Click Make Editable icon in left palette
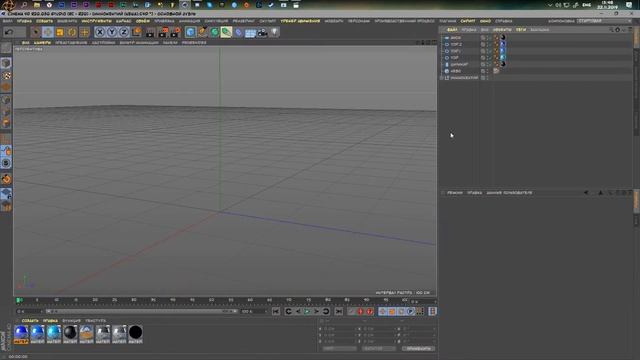 (6, 48)
